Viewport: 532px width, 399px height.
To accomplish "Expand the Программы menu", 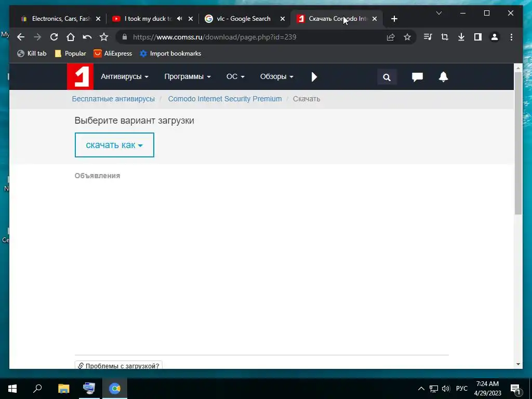I will pyautogui.click(x=187, y=77).
